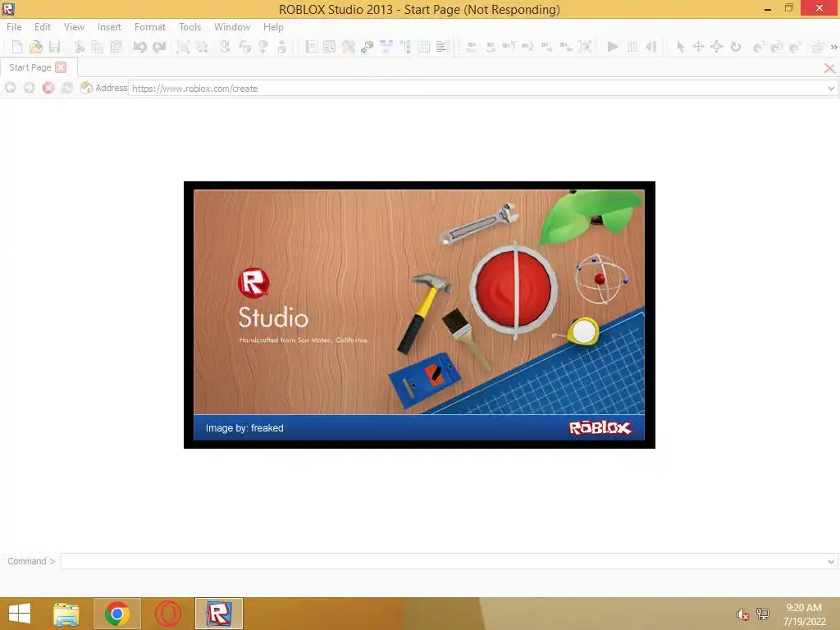Open the Format menu
This screenshot has width=840, height=630.
click(x=150, y=27)
